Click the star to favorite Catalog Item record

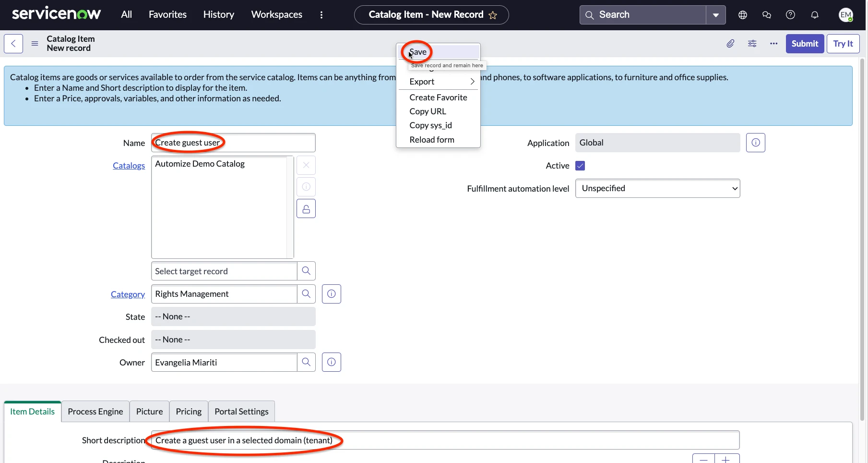pos(493,15)
